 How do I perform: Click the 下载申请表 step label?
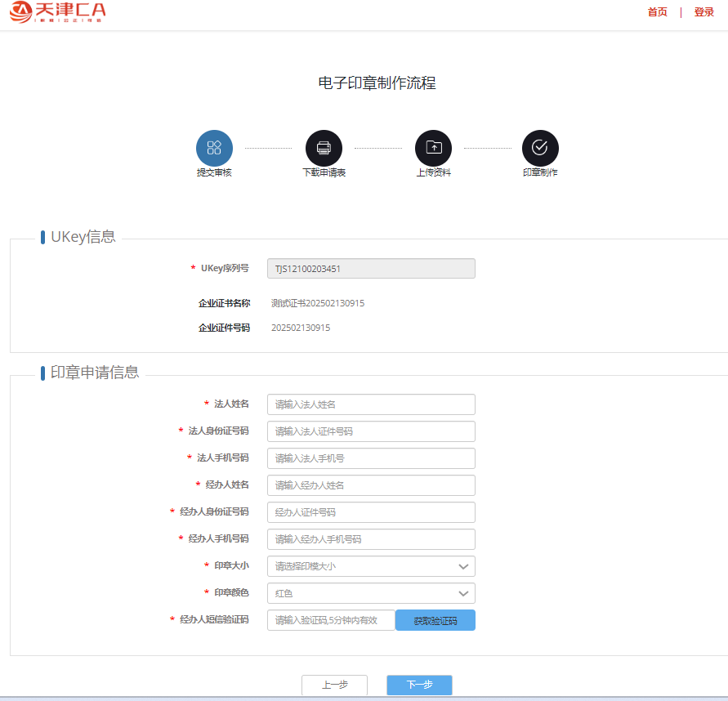324,172
